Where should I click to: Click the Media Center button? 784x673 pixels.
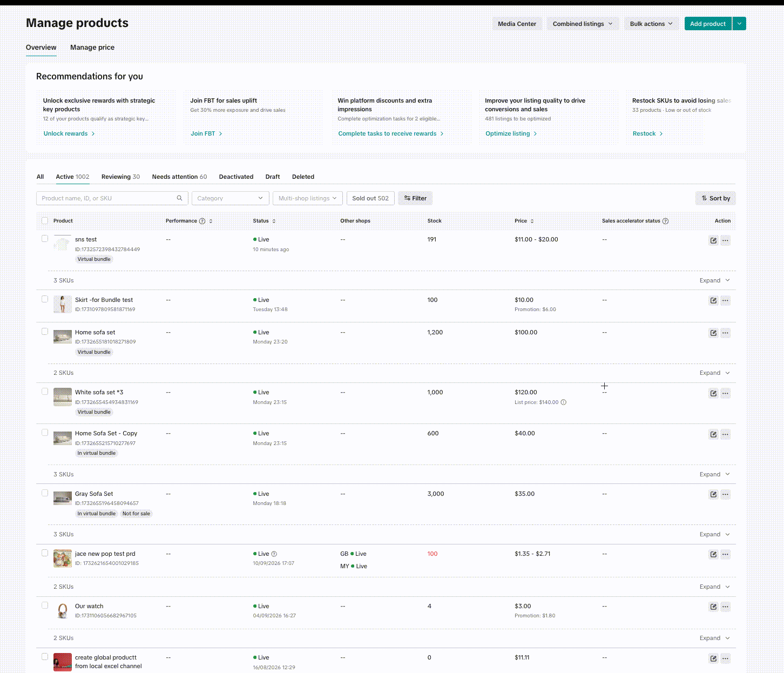click(x=517, y=24)
